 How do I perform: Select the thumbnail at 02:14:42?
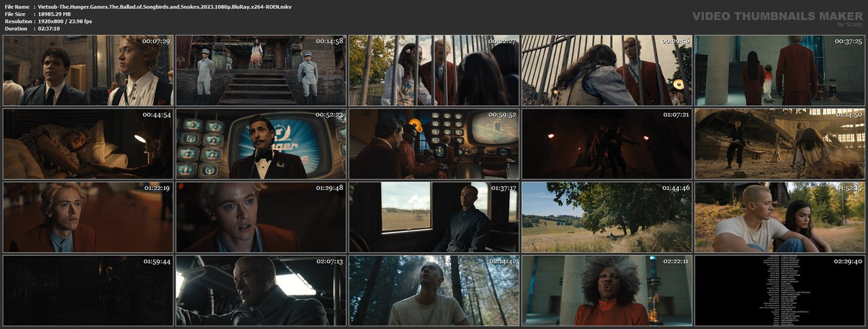coord(434,290)
